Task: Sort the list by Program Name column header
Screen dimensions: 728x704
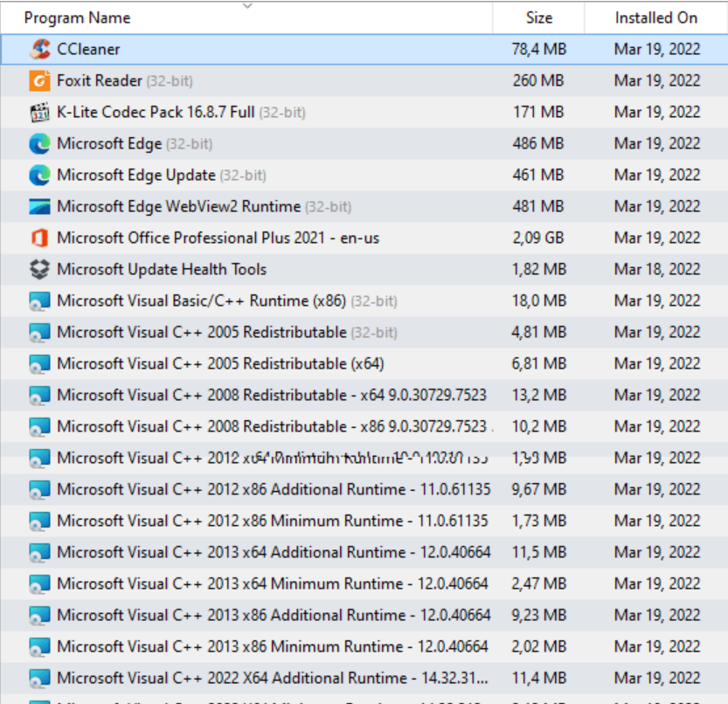Action: (77, 18)
